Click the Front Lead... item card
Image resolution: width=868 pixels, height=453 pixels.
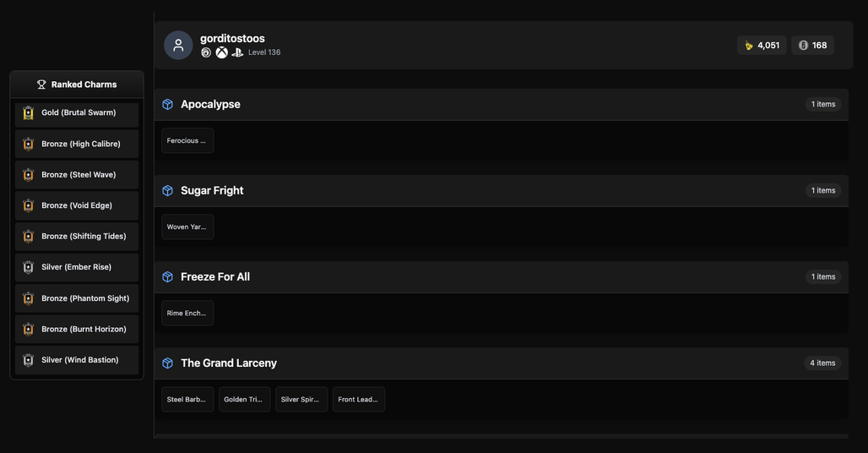point(358,399)
